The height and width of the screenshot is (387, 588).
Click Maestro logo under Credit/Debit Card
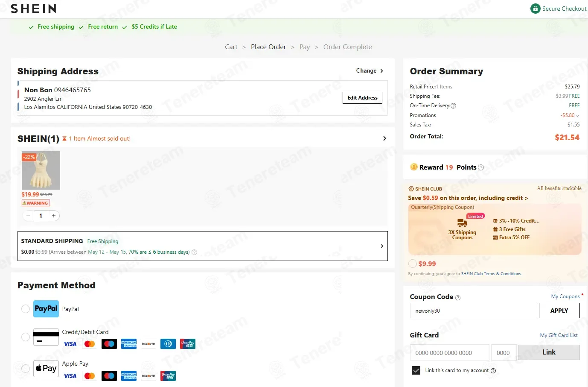click(x=109, y=344)
